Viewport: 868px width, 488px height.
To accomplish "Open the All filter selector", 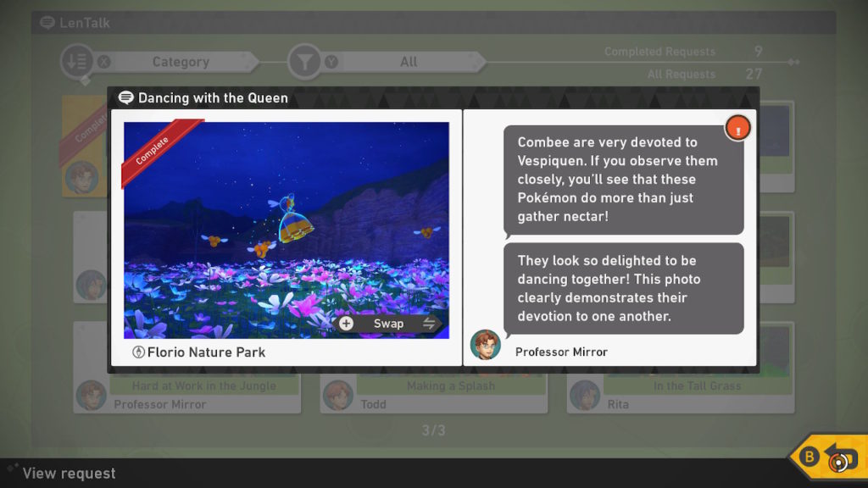I will [x=409, y=62].
